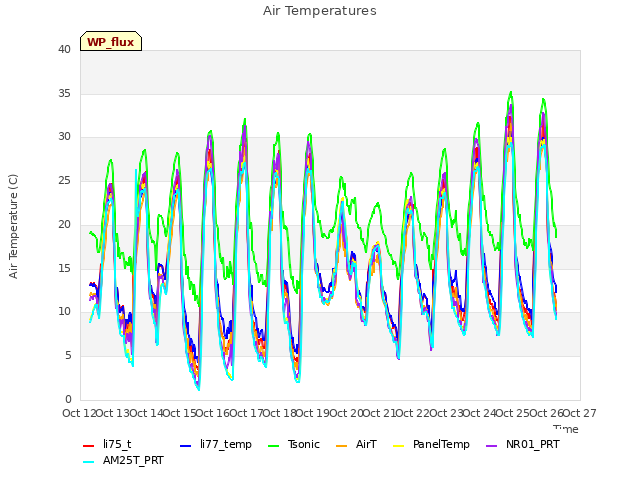This screenshot has height=480, width=640.
Task: Toggle the NR01_PRT legend entry
Action: point(523,444)
